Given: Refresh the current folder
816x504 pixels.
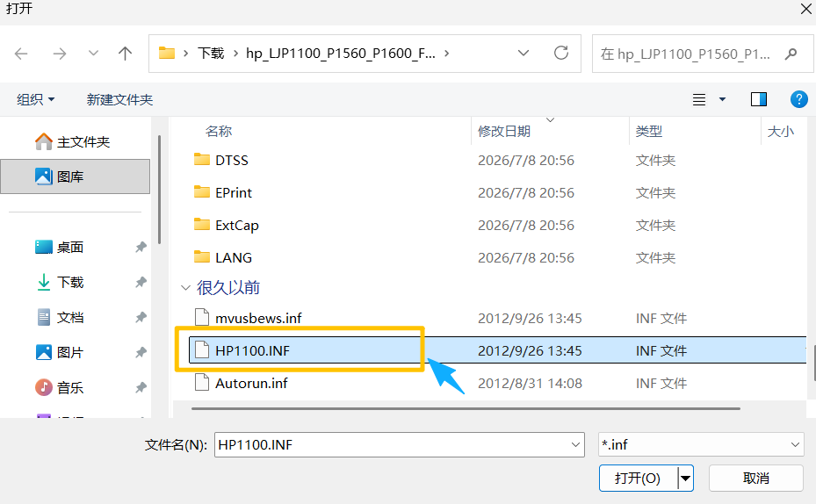Looking at the screenshot, I should [x=561, y=53].
